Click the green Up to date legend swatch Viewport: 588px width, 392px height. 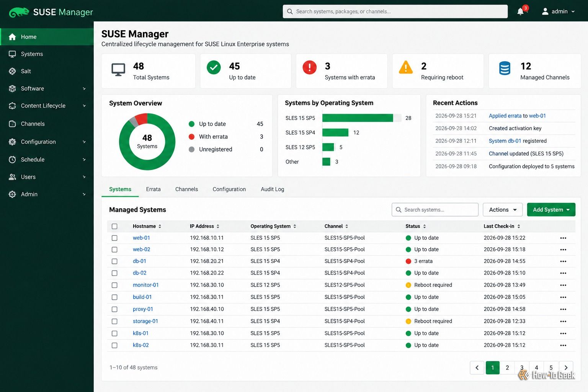pos(192,124)
